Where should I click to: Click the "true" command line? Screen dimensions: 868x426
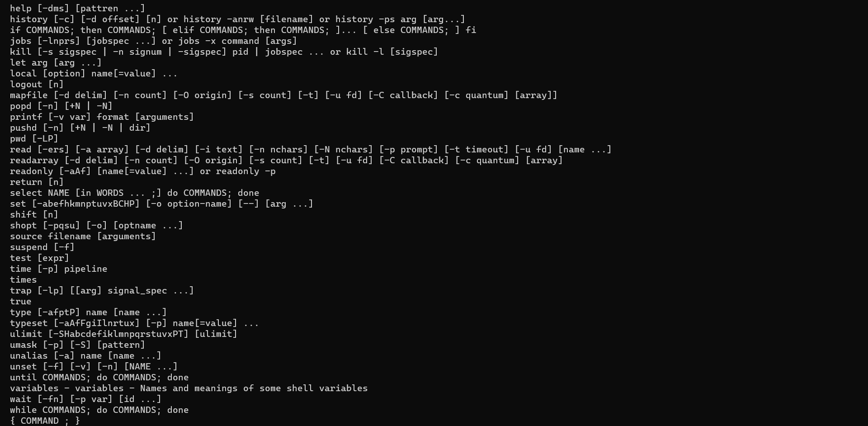(x=20, y=302)
